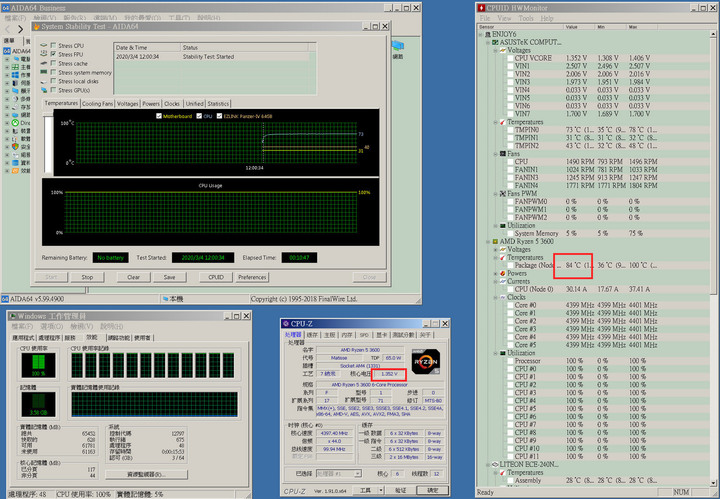This screenshot has height=499, width=720.
Task: Click the Windows logo icon in AIDA64 tree
Action: (x=15, y=75)
